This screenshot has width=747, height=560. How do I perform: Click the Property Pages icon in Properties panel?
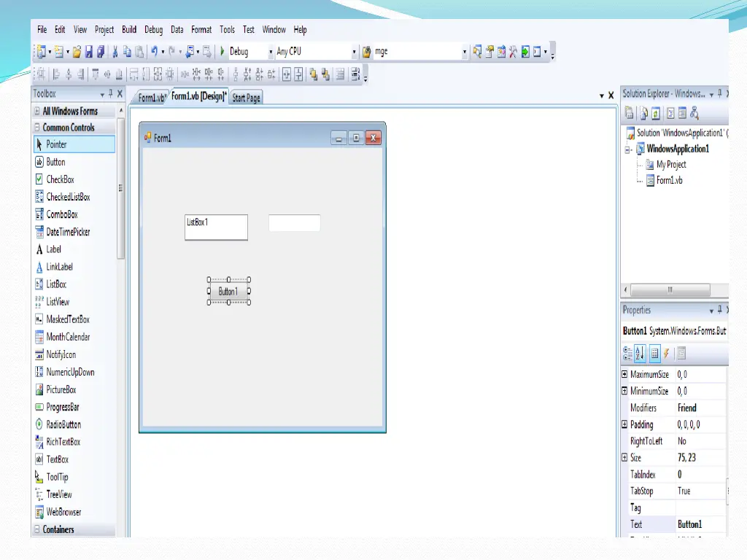coord(681,354)
